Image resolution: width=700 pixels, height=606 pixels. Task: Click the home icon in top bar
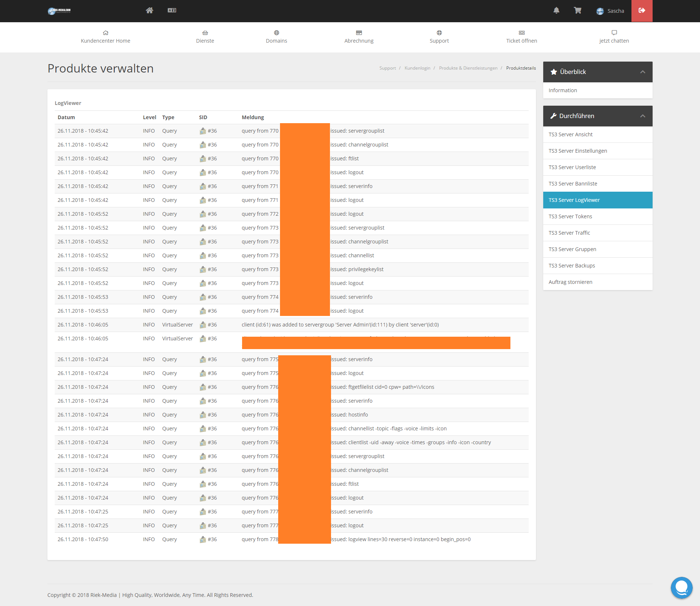tap(149, 11)
